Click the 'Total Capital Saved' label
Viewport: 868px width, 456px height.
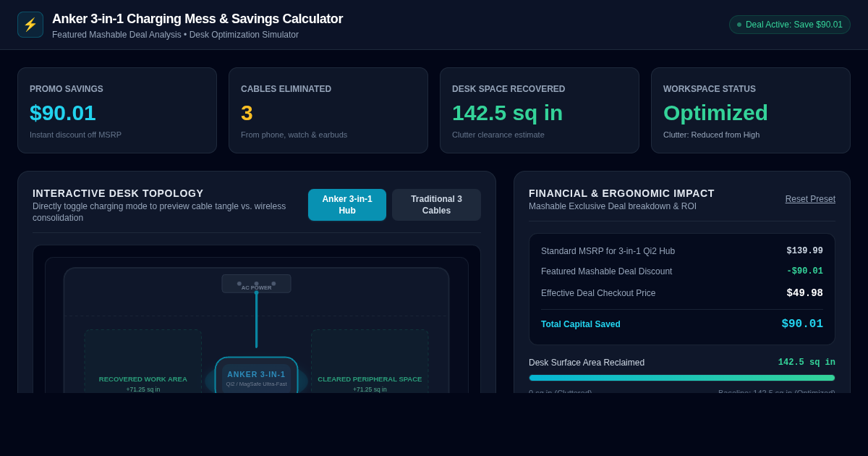tap(581, 324)
